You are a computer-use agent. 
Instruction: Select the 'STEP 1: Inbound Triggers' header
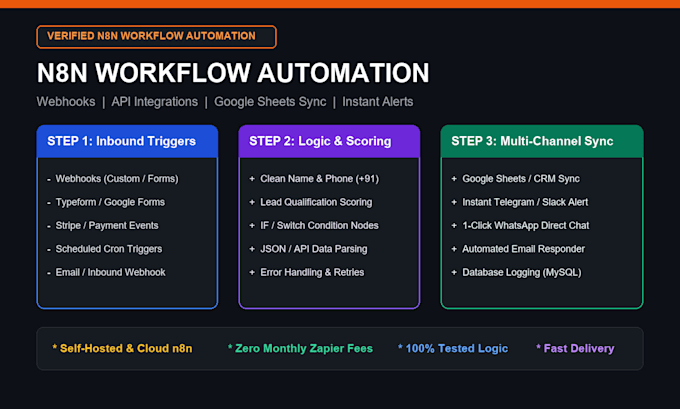point(128,141)
